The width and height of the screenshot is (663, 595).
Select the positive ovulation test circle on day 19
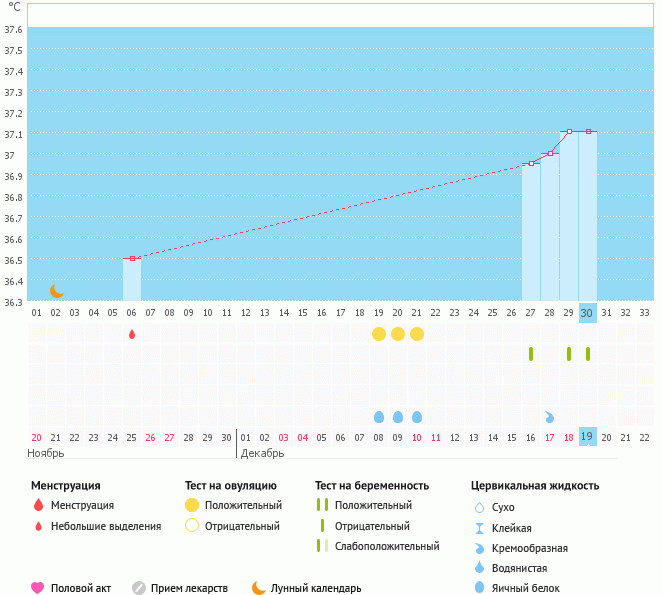coord(379,333)
